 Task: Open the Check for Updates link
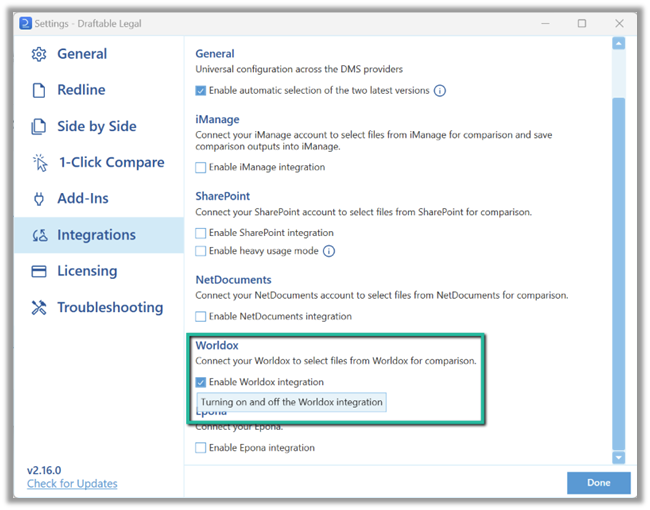click(x=72, y=483)
